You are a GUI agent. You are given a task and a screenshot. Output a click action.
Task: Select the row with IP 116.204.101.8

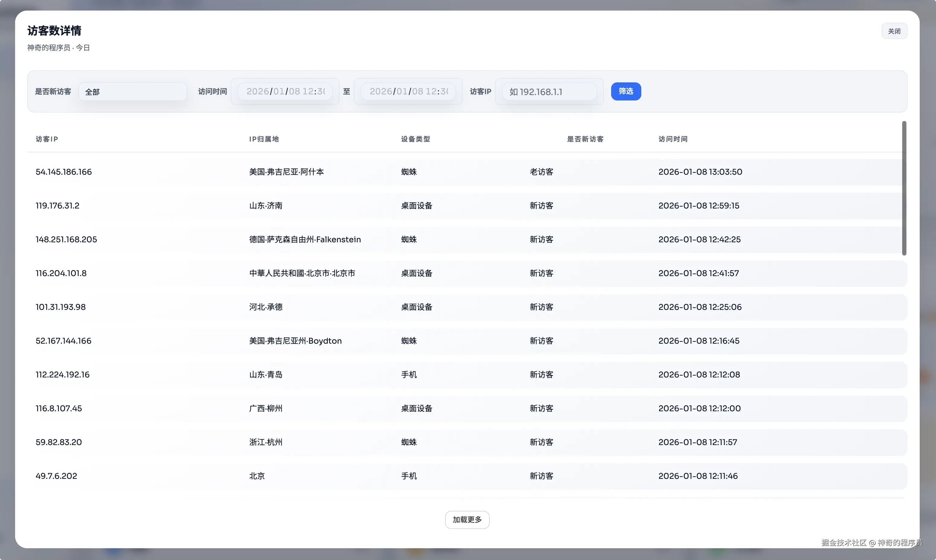[61, 273]
